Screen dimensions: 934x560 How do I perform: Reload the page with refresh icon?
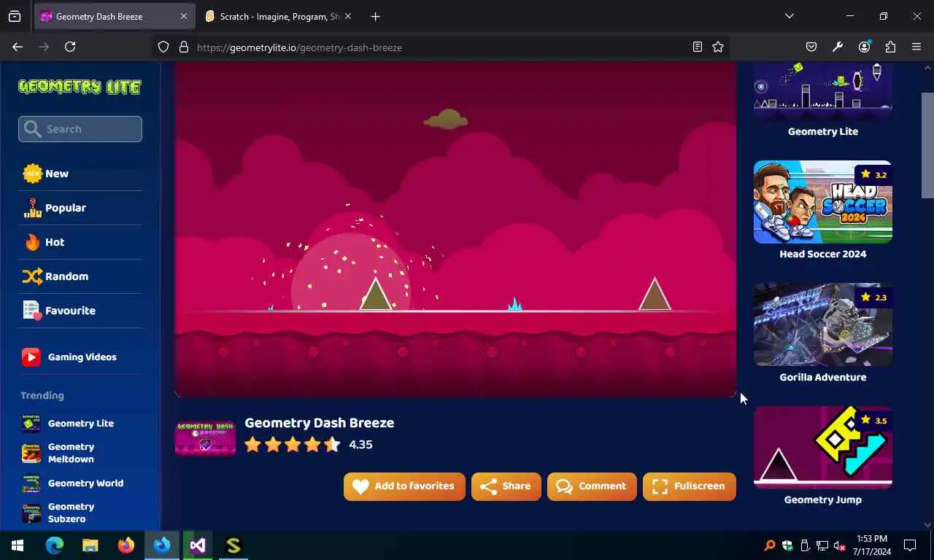pyautogui.click(x=70, y=47)
